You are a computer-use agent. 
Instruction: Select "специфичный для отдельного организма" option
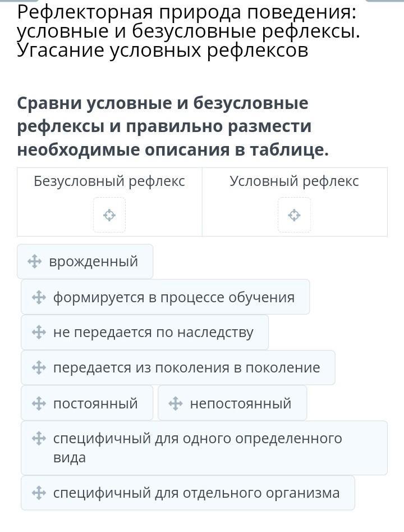tap(196, 493)
